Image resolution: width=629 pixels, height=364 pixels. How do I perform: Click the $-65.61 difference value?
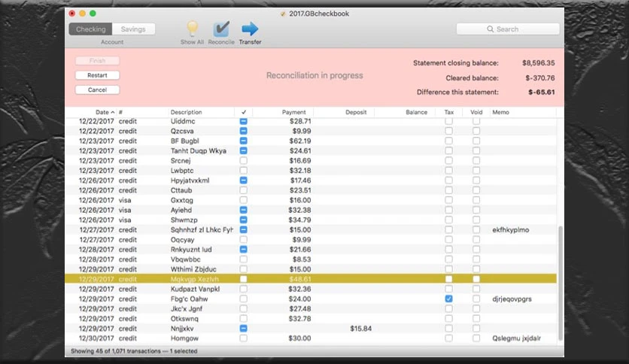(542, 93)
